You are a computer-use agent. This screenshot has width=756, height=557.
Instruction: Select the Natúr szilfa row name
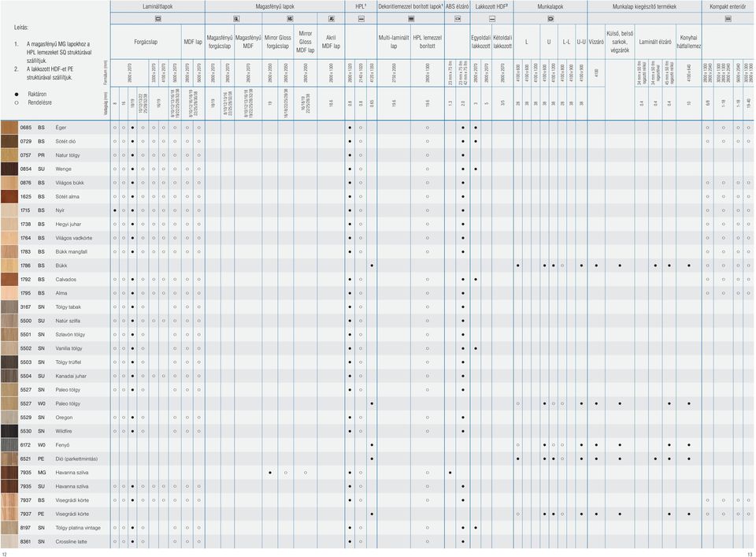point(68,321)
